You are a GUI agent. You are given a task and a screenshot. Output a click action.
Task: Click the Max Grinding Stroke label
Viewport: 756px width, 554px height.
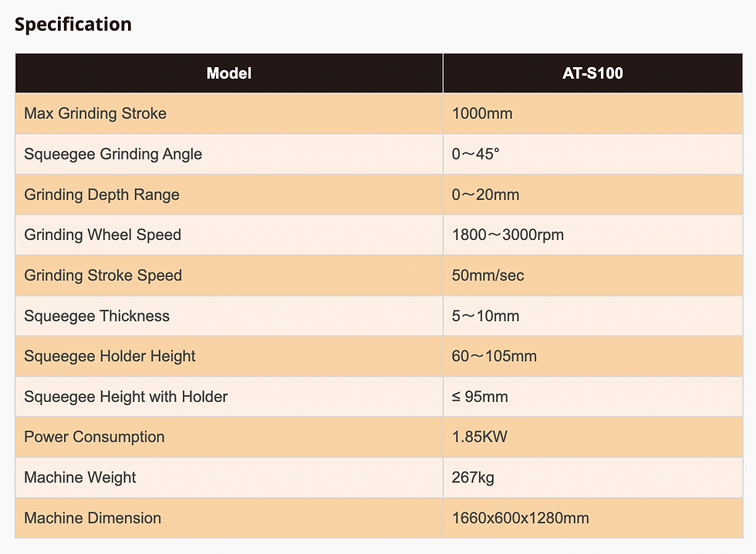click(96, 114)
